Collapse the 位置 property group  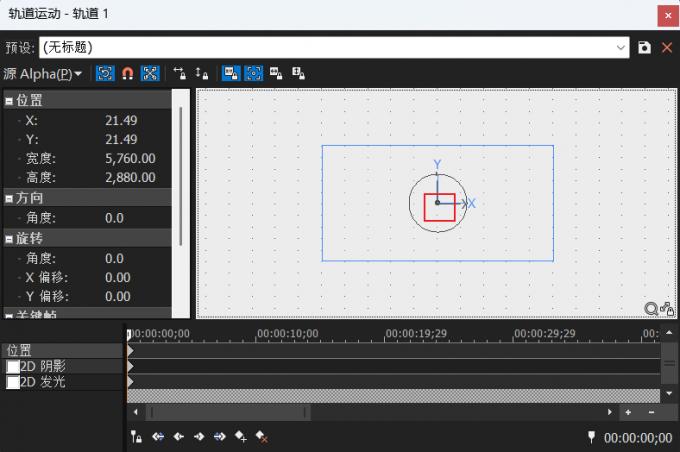coord(9,101)
